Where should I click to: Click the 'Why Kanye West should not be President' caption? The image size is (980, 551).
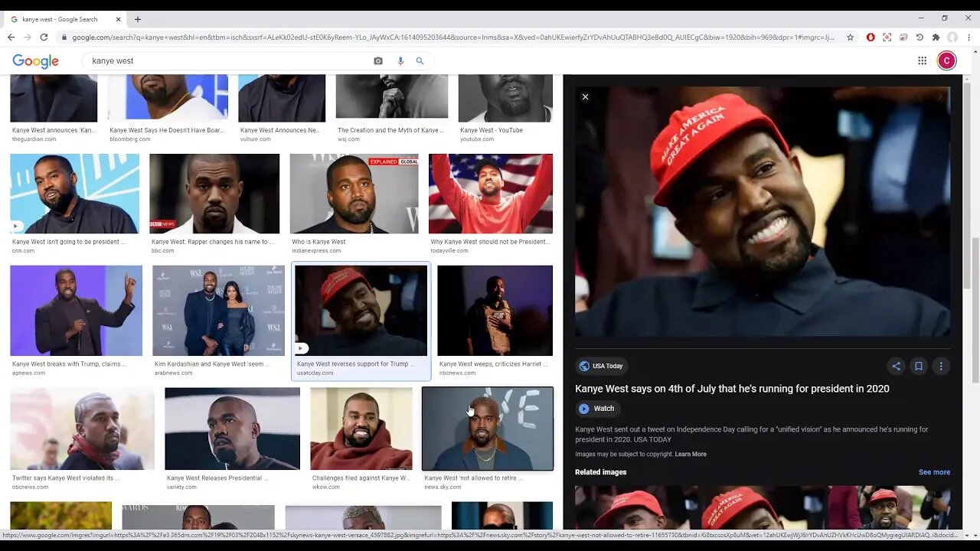(x=490, y=242)
